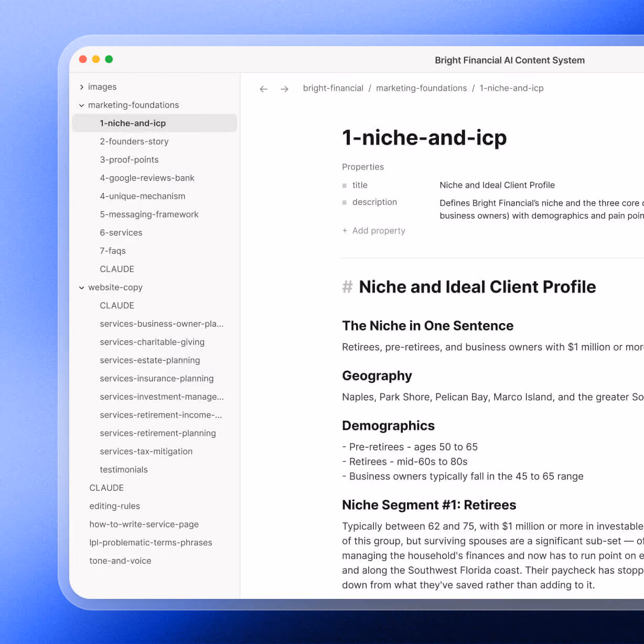Screen dimensions: 644x644
Task: Open the 6-services note
Action: (x=121, y=233)
